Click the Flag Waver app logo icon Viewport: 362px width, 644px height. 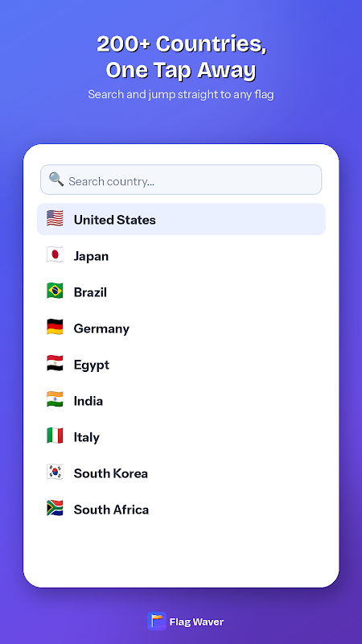pyautogui.click(x=156, y=621)
